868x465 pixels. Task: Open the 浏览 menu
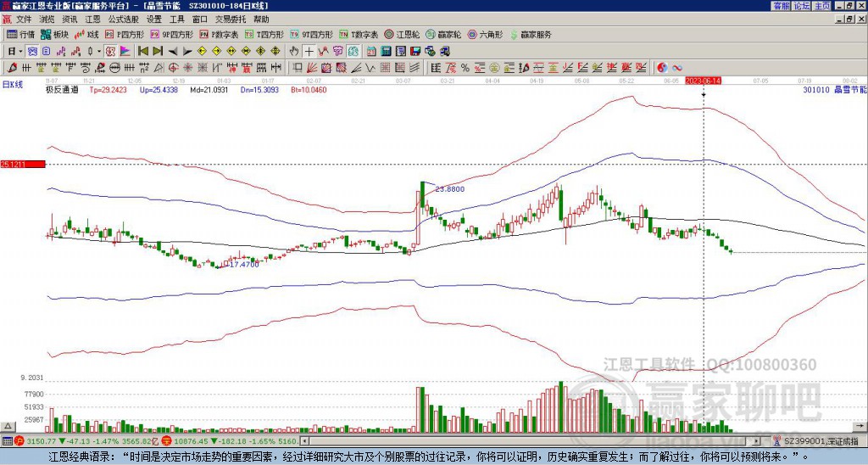coord(47,20)
